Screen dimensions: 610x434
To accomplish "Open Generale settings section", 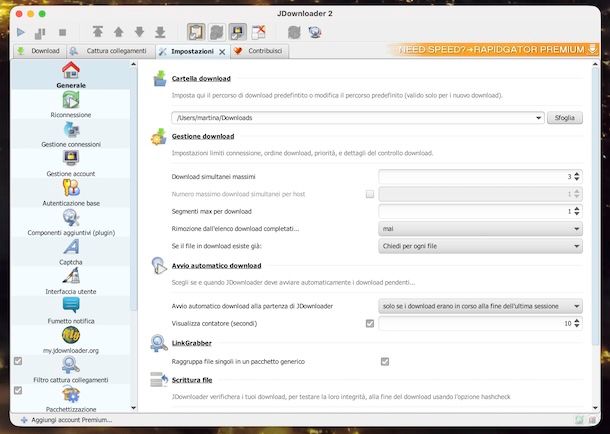I will (71, 75).
